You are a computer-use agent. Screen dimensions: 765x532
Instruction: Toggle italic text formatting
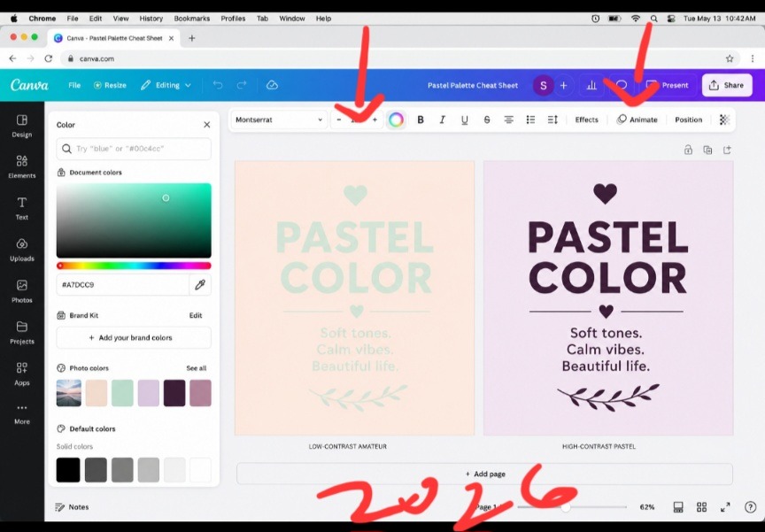[x=442, y=120]
